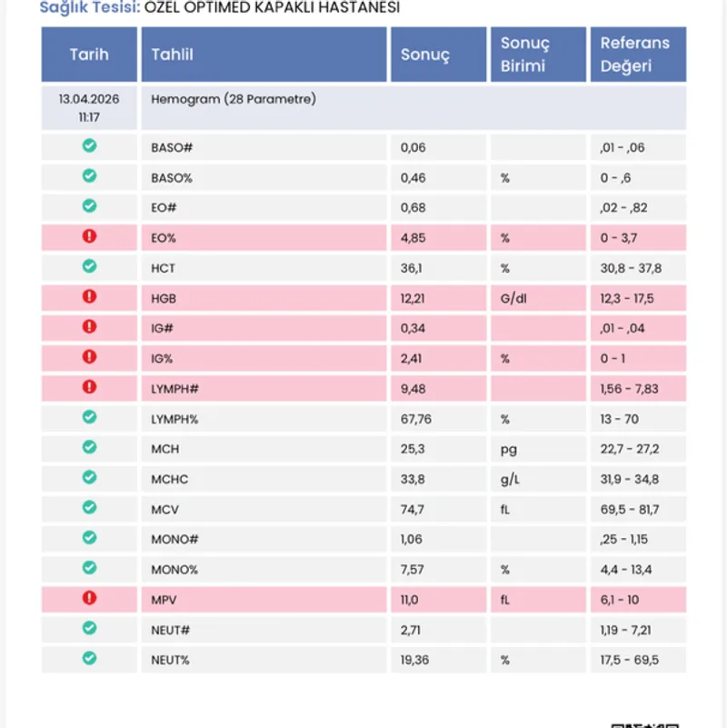Viewport: 727px width, 728px height.
Task: Click the Tahlil column header
Action: point(172,55)
